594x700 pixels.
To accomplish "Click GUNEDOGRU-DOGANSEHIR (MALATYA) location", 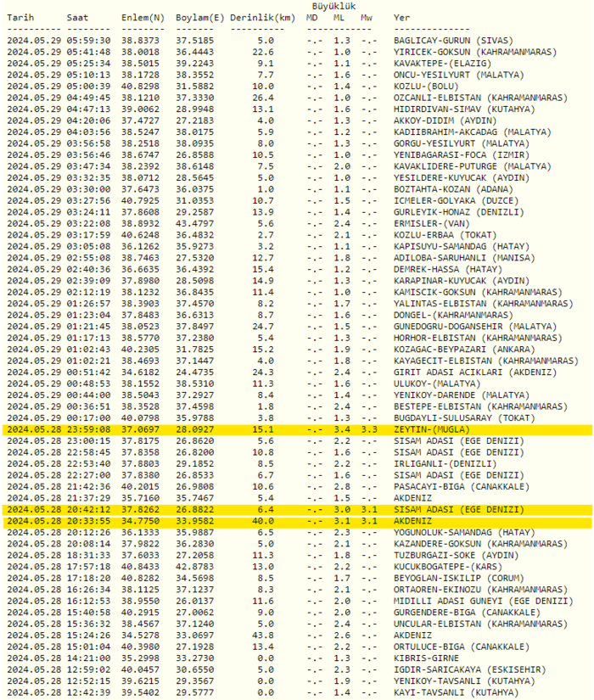I will tap(475, 327).
